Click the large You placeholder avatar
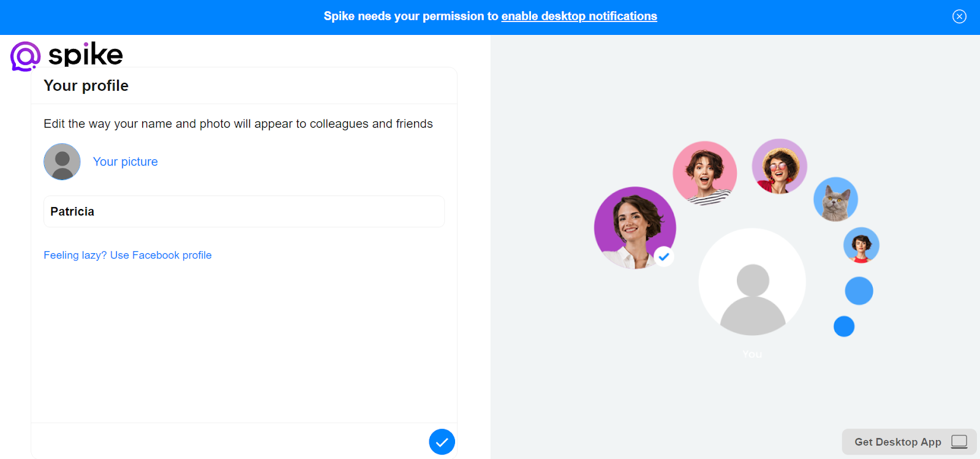 coord(752,283)
